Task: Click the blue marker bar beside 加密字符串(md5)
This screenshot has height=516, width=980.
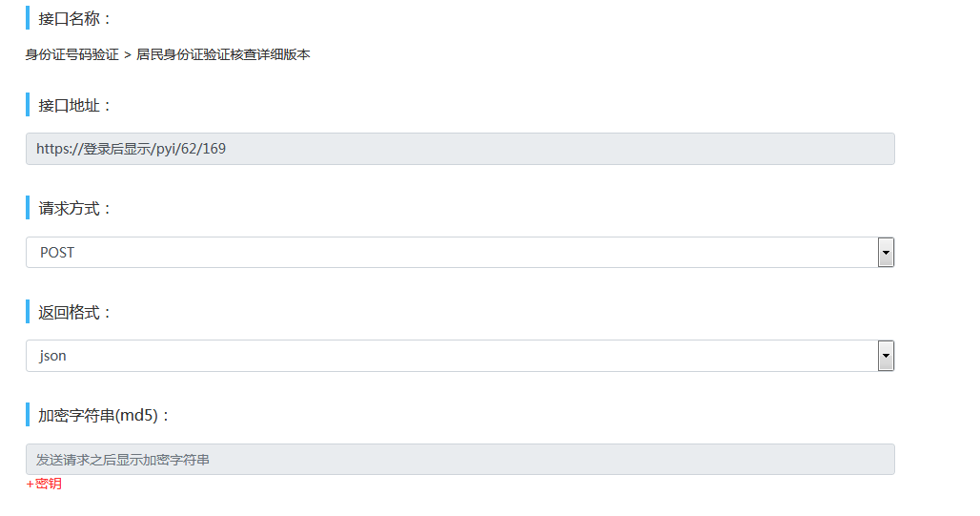Action: 28,415
